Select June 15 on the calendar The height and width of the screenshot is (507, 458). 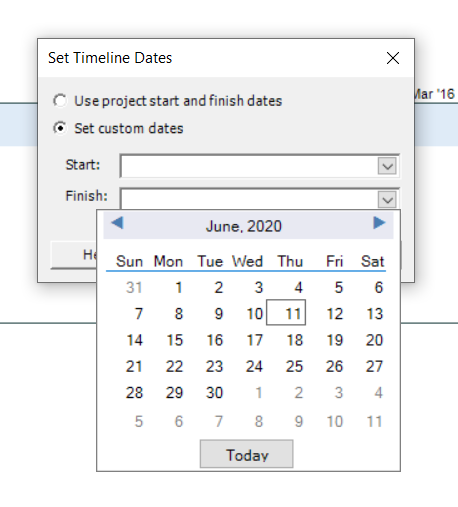point(175,340)
